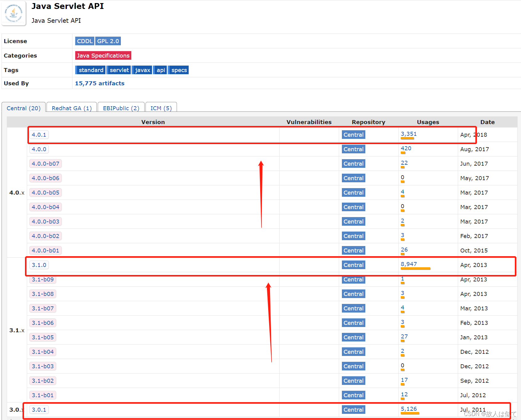This screenshot has height=420, width=521.
Task: Select the servlet tag
Action: click(119, 70)
